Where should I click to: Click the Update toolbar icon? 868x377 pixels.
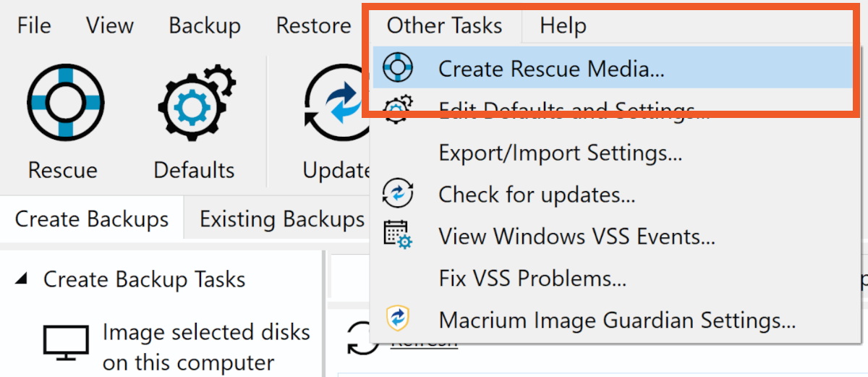click(x=335, y=105)
